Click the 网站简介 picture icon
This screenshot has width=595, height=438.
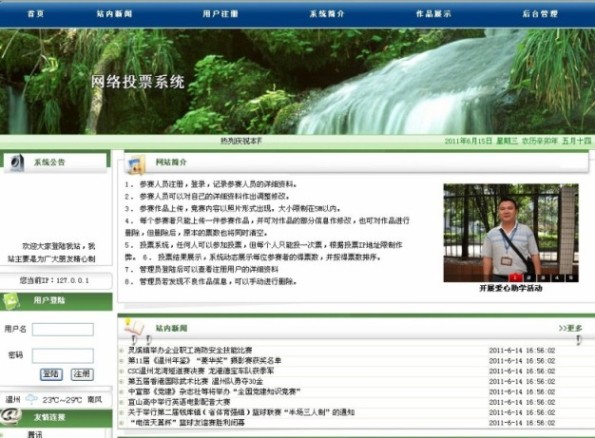[137, 164]
